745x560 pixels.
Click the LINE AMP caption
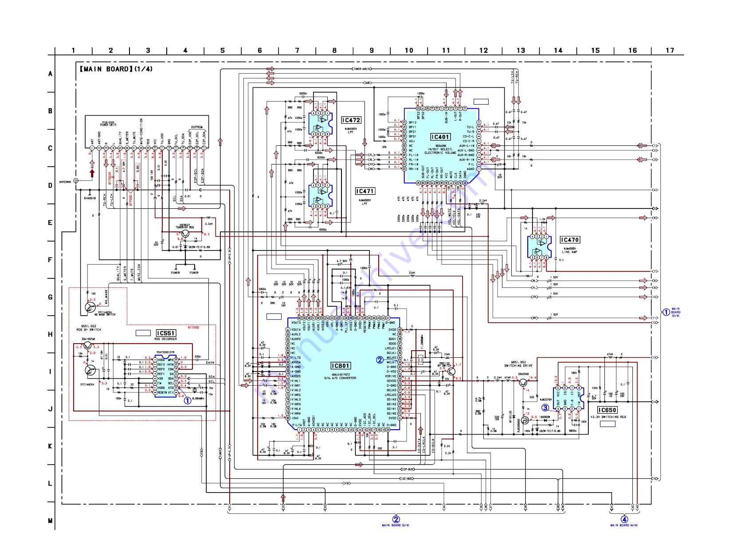click(570, 252)
